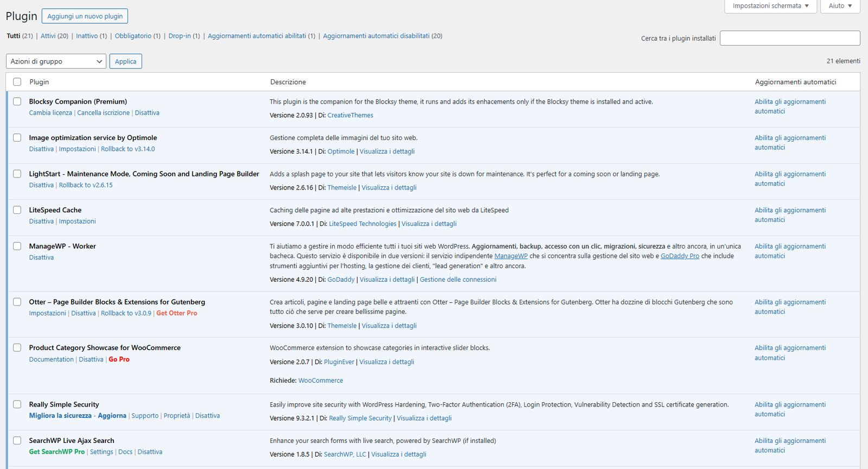Check Product Category Showcase for WooCommerce checkbox
The height and width of the screenshot is (469, 868).
pos(17,347)
